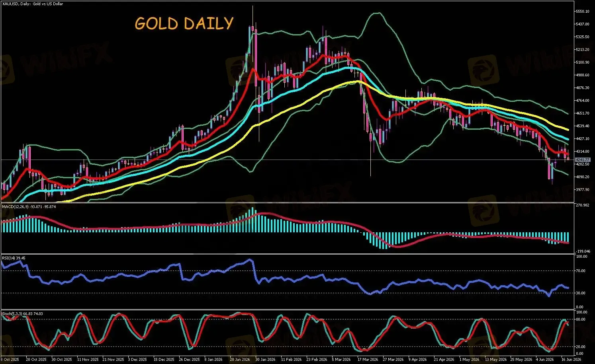Click the 5325.50 price level label

[x=582, y=37]
